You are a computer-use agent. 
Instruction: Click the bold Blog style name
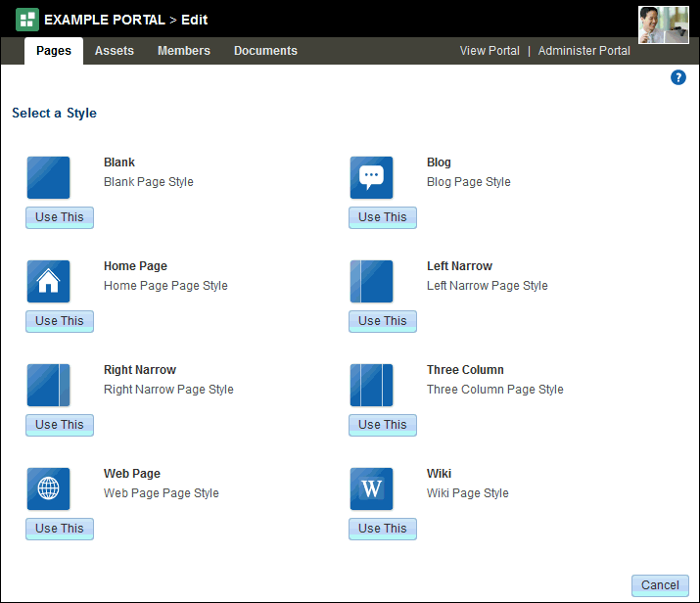(x=439, y=162)
